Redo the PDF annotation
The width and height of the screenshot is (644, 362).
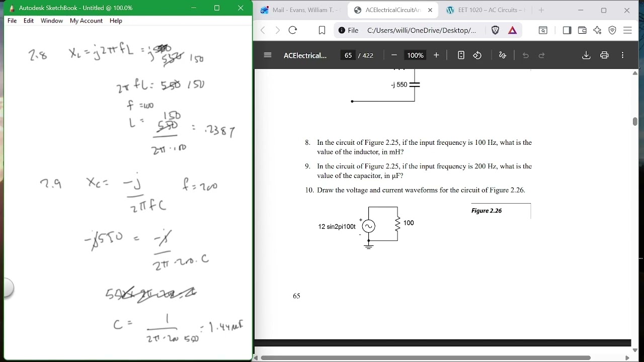[542, 55]
